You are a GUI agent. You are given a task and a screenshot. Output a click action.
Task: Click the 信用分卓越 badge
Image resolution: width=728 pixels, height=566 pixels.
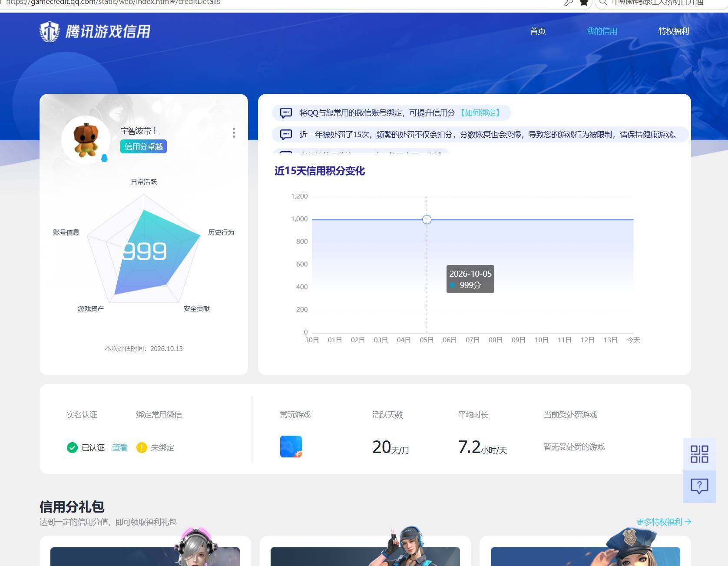[143, 146]
